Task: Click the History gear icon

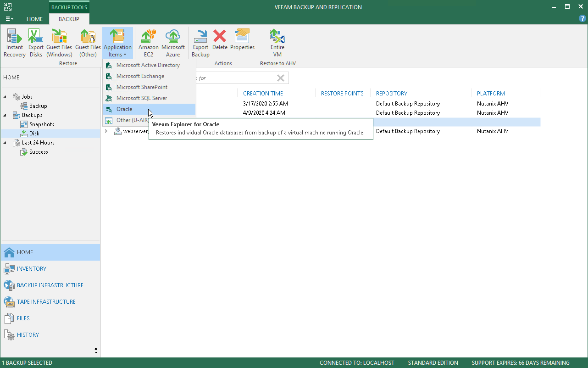Action: pos(9,335)
